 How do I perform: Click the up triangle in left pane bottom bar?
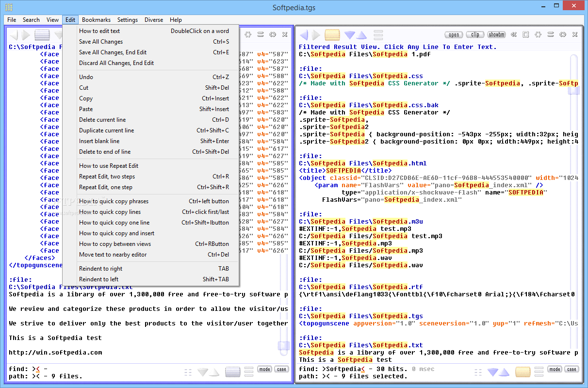click(x=214, y=372)
